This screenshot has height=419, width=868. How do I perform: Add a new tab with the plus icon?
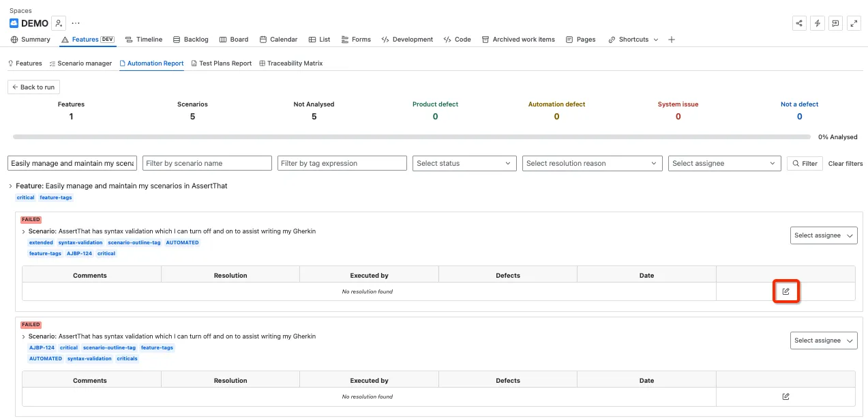coord(672,40)
